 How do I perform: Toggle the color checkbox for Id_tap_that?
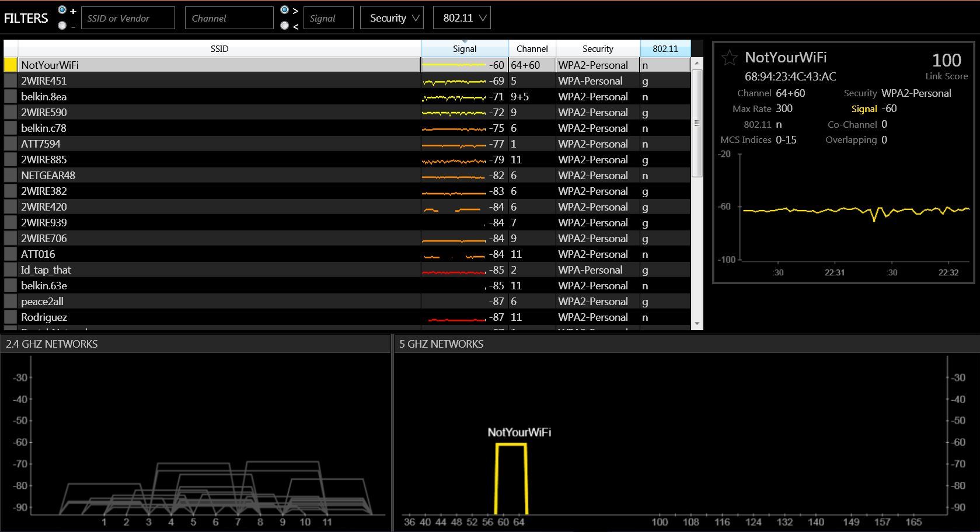[x=11, y=269]
